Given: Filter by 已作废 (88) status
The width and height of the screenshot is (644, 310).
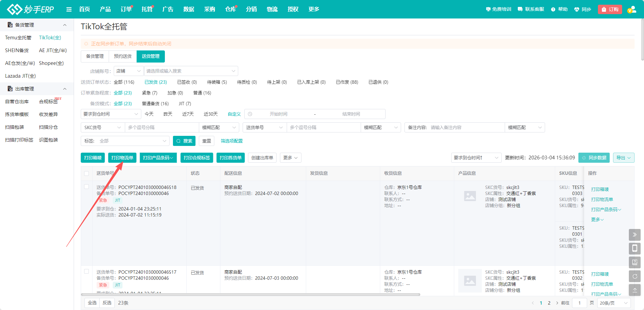Looking at the screenshot, I should coord(347,82).
